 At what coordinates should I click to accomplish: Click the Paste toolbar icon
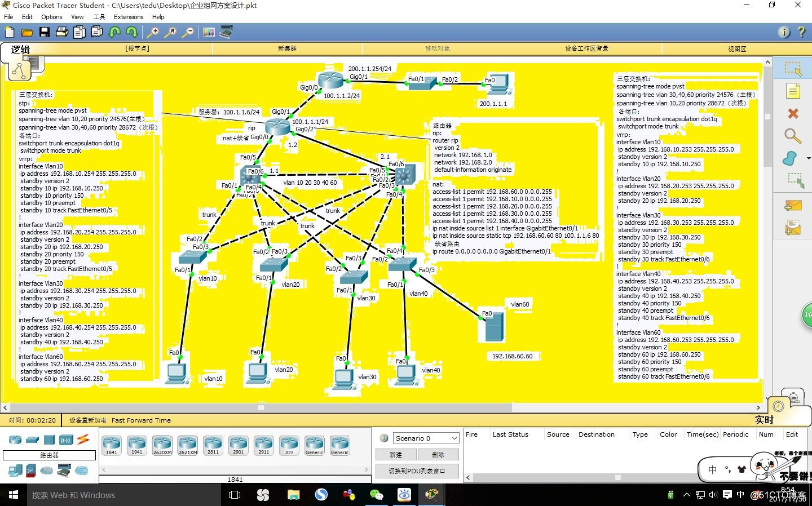point(97,32)
